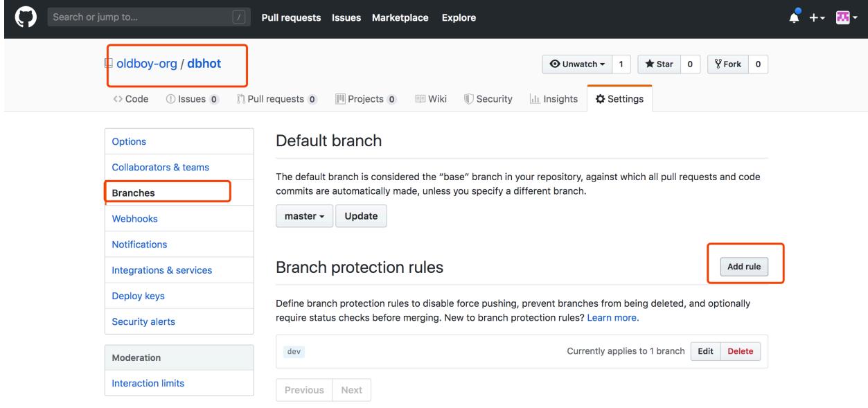This screenshot has height=408, width=868.
Task: Switch to the Security tab
Action: point(487,99)
